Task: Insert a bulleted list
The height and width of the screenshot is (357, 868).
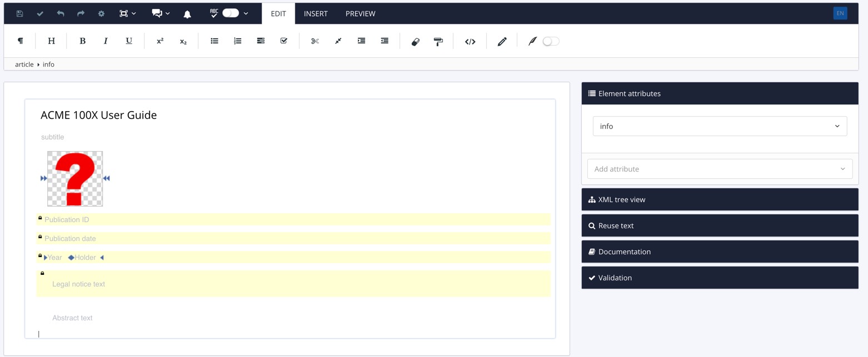Action: pyautogui.click(x=214, y=41)
